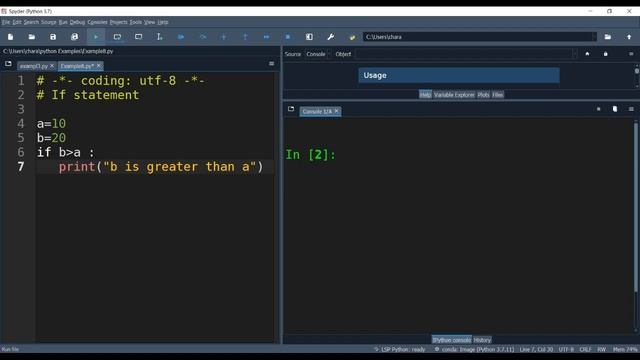This screenshot has height=360, width=640.
Task: Click the UTF-8 encoding indicator
Action: pyautogui.click(x=566, y=349)
